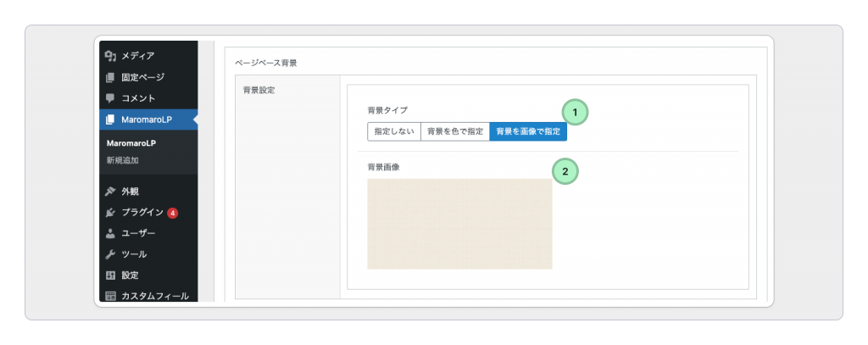The image size is (868, 345).
Task: Click the ツール wrench icon
Action: (x=110, y=254)
